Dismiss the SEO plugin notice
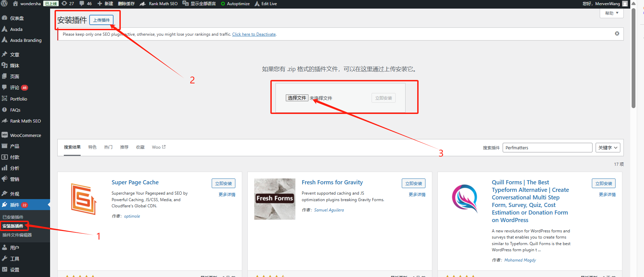The width and height of the screenshot is (644, 277). (x=617, y=34)
